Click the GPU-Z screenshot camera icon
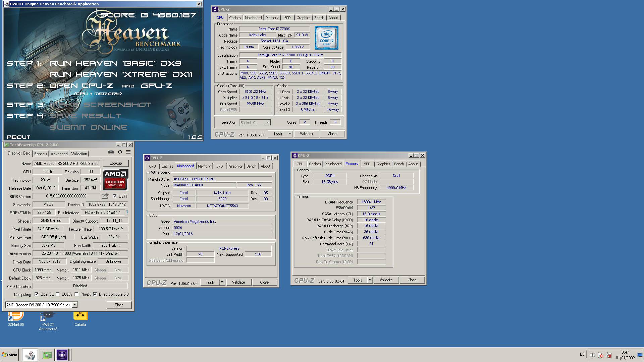This screenshot has height=362, width=644. click(x=111, y=152)
